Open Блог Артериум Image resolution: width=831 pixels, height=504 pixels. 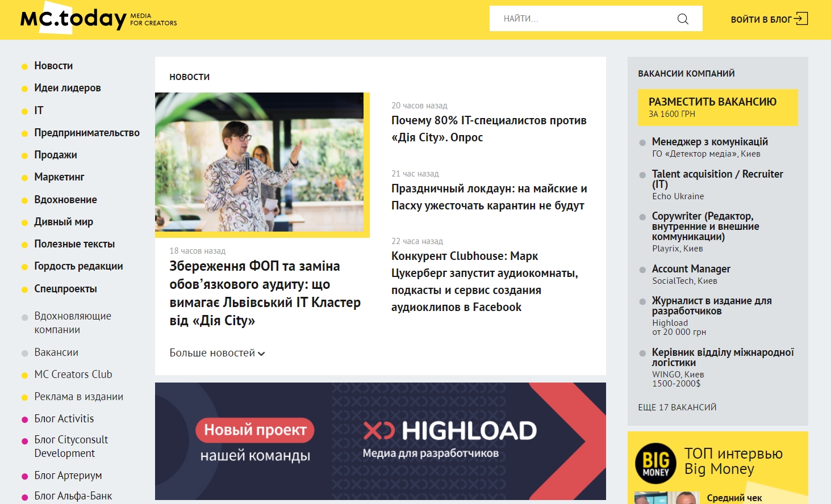(x=68, y=476)
